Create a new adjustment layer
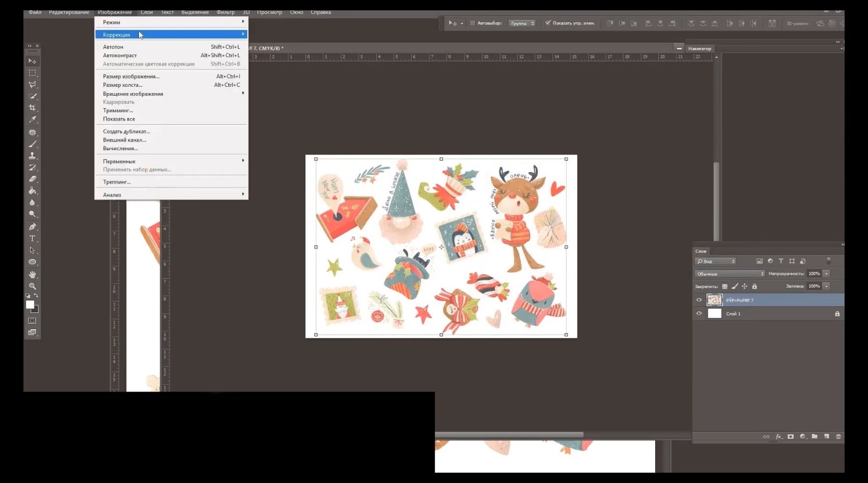Viewport: 868px width, 483px height. tap(802, 437)
